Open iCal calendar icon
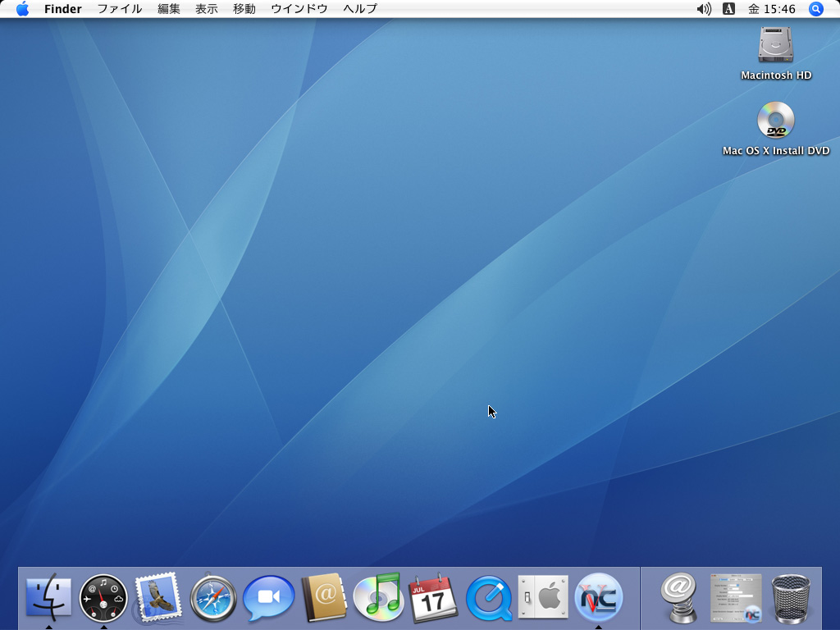840x630 pixels. coord(433,597)
